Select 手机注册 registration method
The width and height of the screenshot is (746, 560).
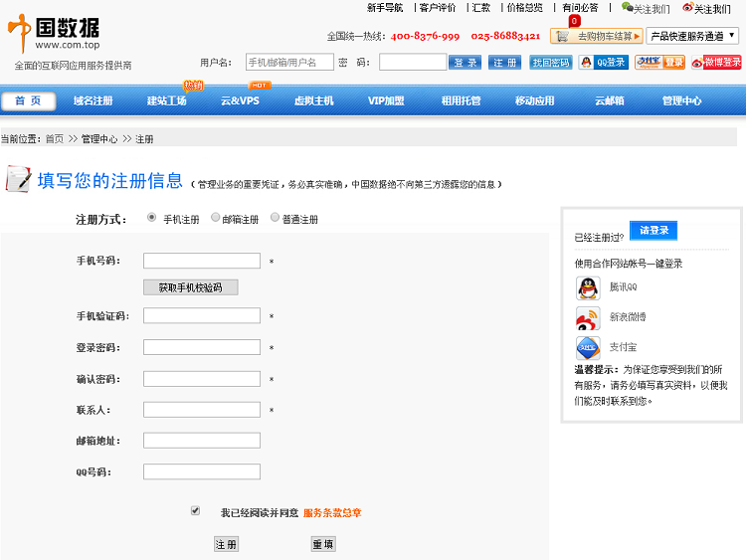pyautogui.click(x=152, y=218)
